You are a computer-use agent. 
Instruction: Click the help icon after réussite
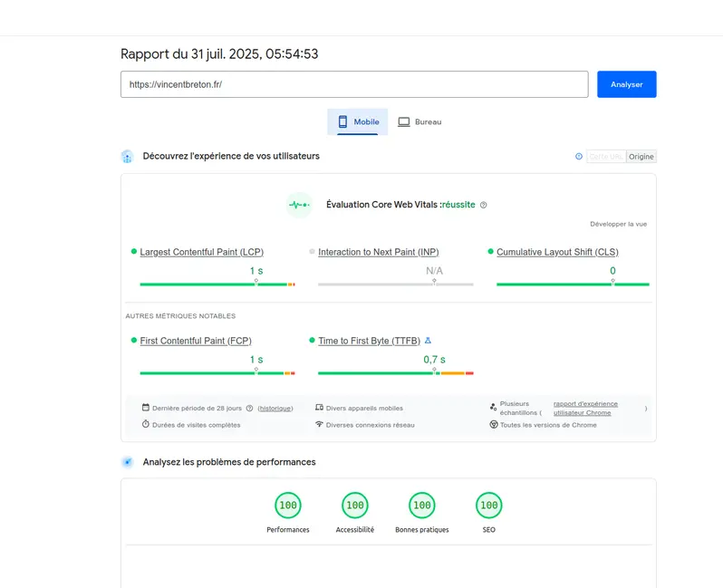click(483, 205)
